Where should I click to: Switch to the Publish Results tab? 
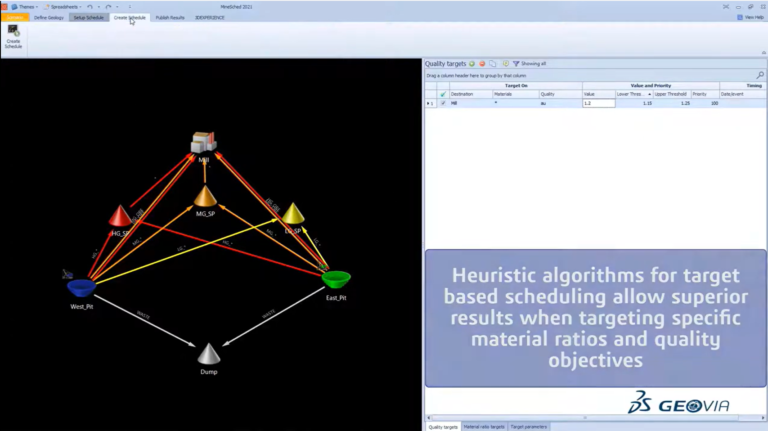(x=170, y=17)
